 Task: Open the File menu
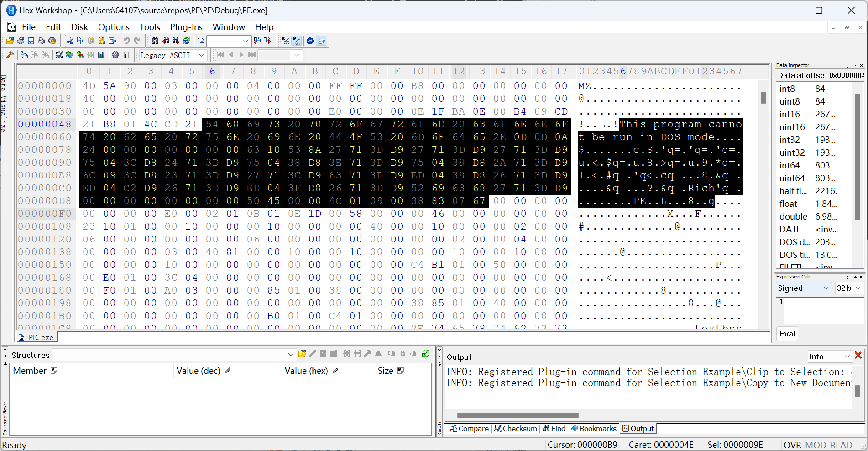(28, 27)
